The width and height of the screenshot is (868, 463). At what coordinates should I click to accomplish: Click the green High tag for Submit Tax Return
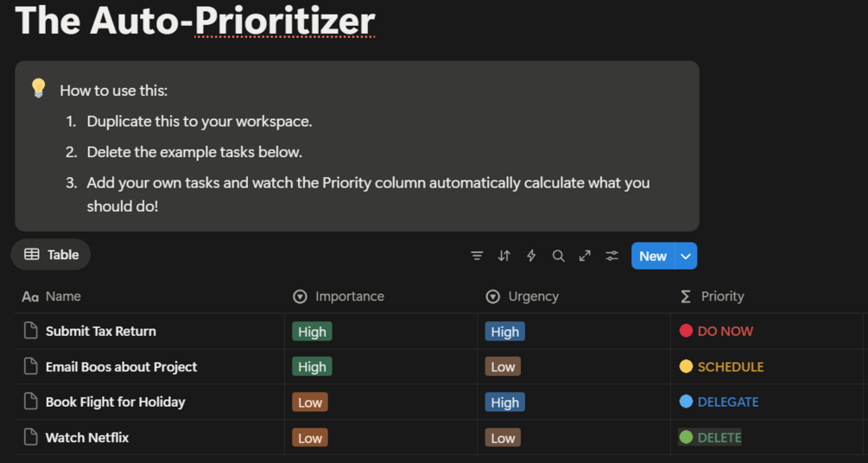(312, 332)
